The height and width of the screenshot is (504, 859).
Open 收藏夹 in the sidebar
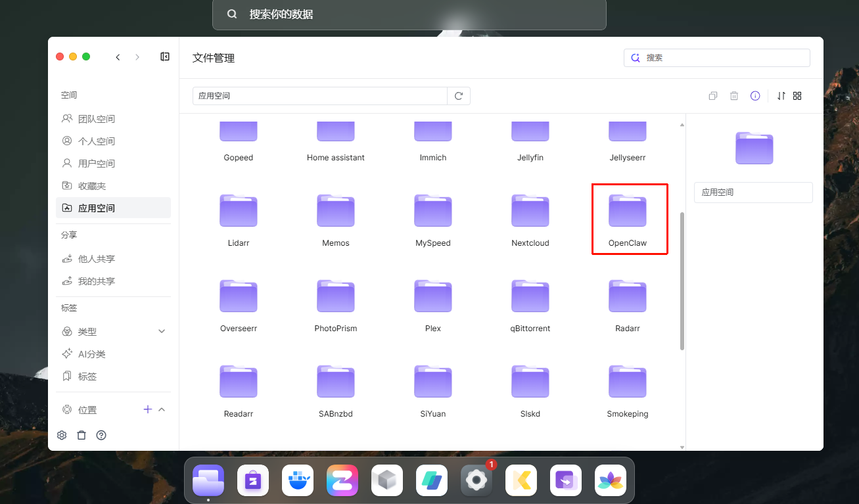tap(91, 186)
